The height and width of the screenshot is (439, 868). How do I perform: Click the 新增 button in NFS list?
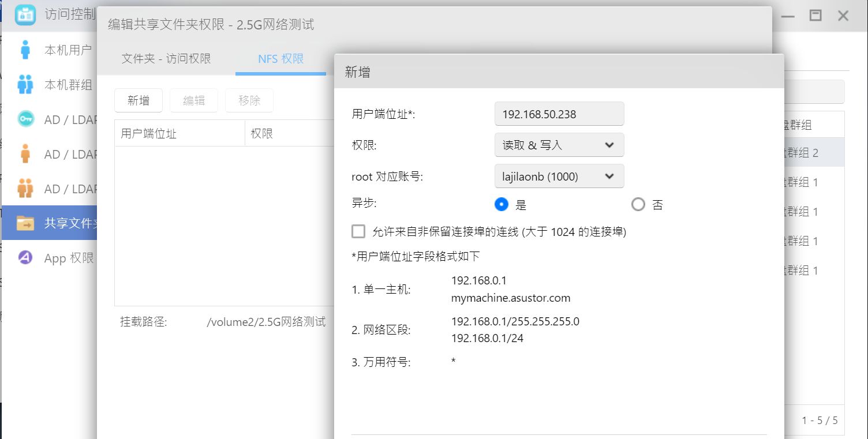click(139, 100)
